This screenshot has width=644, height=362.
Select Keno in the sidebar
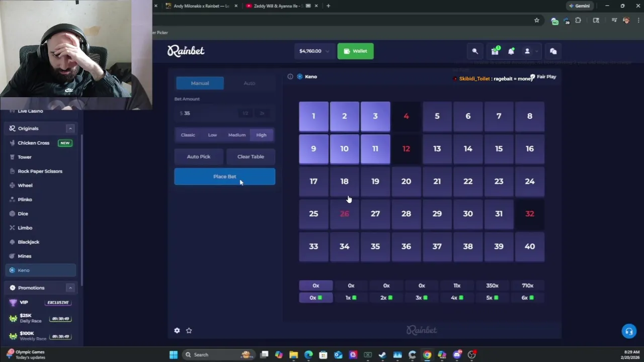pos(40,270)
